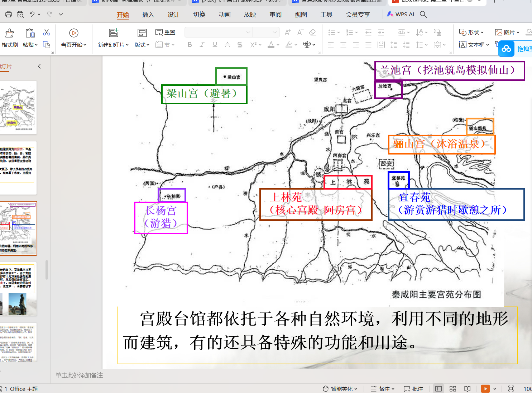Viewport: 532px width, 393px height.
Task: Open the new slide dropdown arrow
Action: click(x=127, y=45)
